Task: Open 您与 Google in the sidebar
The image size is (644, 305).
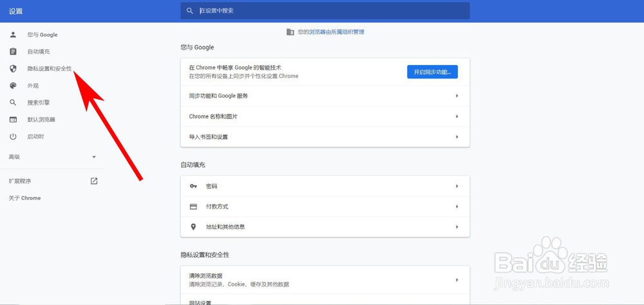Action: (x=43, y=35)
